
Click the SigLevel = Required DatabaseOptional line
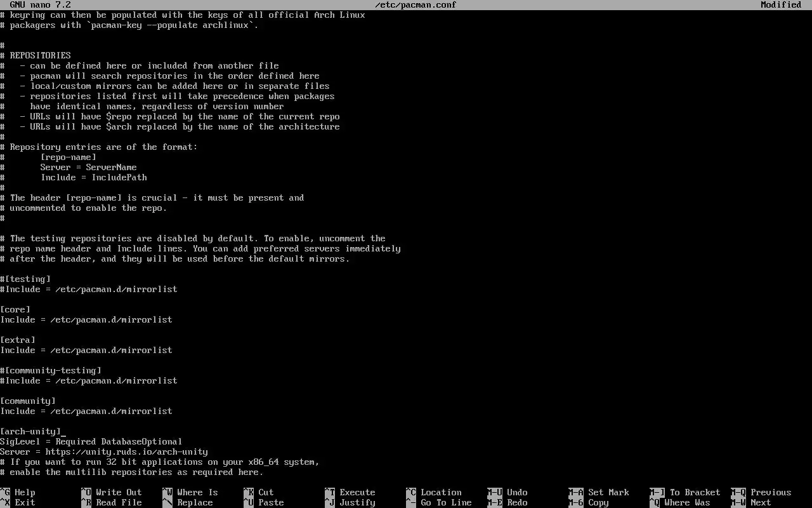click(91, 441)
